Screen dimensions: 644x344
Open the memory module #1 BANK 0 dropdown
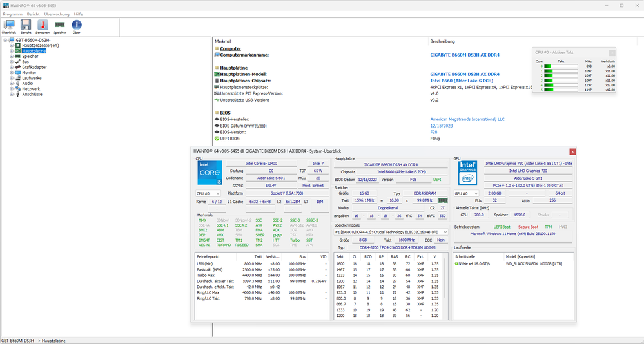(x=391, y=232)
